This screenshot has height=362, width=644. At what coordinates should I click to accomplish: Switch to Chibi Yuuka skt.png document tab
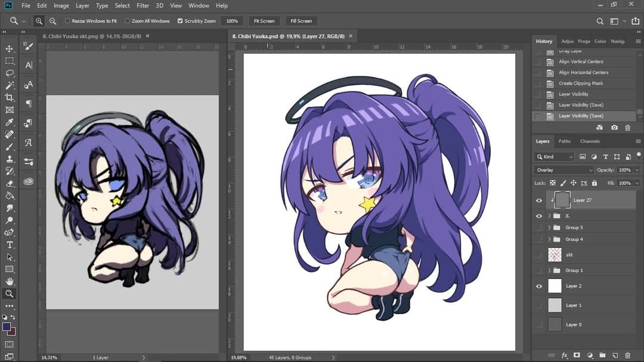point(92,36)
